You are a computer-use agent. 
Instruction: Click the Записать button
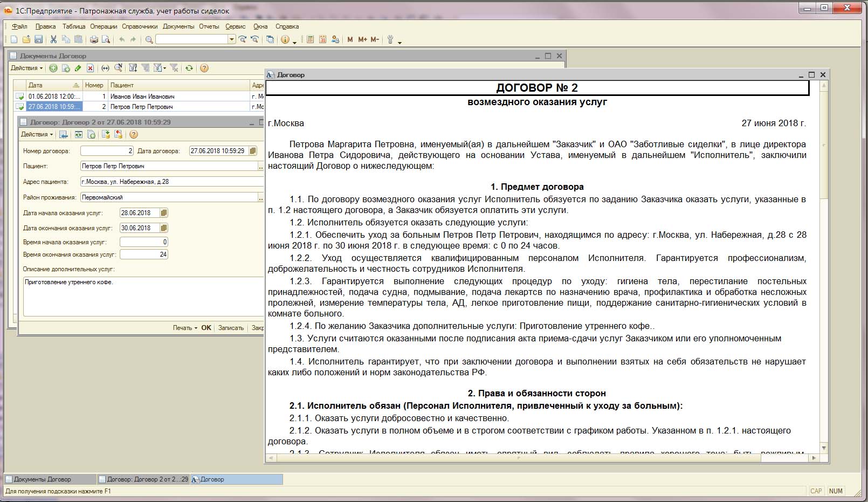point(231,328)
